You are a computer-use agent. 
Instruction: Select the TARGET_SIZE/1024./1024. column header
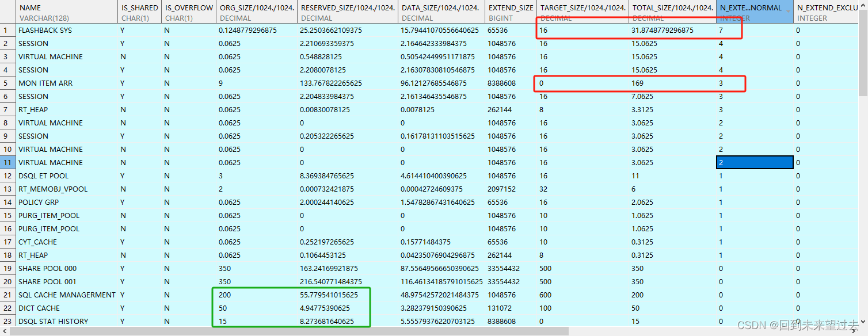pos(583,13)
